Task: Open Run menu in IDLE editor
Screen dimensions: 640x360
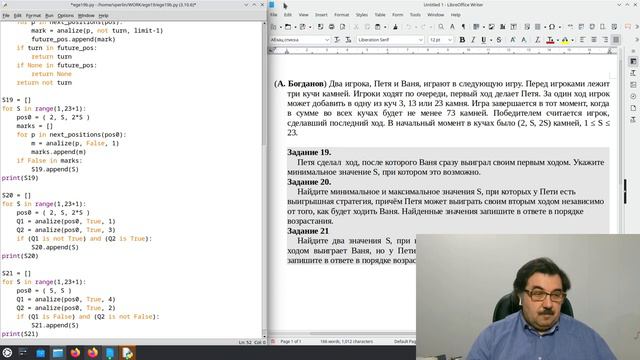Action: click(49, 16)
